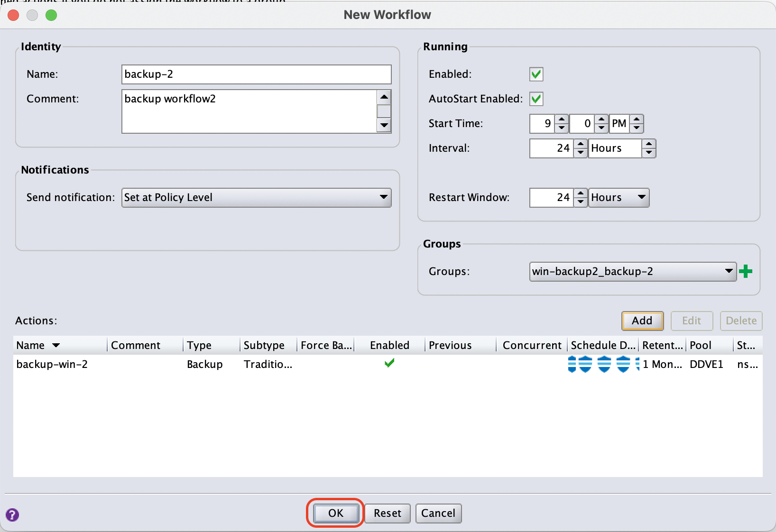
Task: Click the Name field containing backup-2
Action: [x=257, y=74]
